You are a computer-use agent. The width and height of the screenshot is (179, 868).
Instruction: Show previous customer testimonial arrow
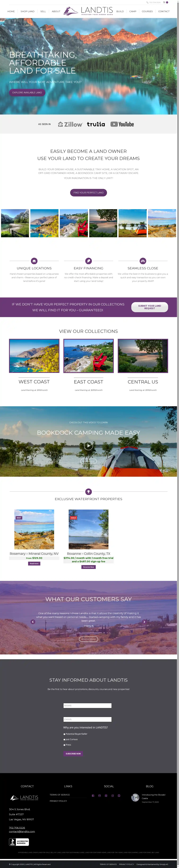click(x=33, y=622)
